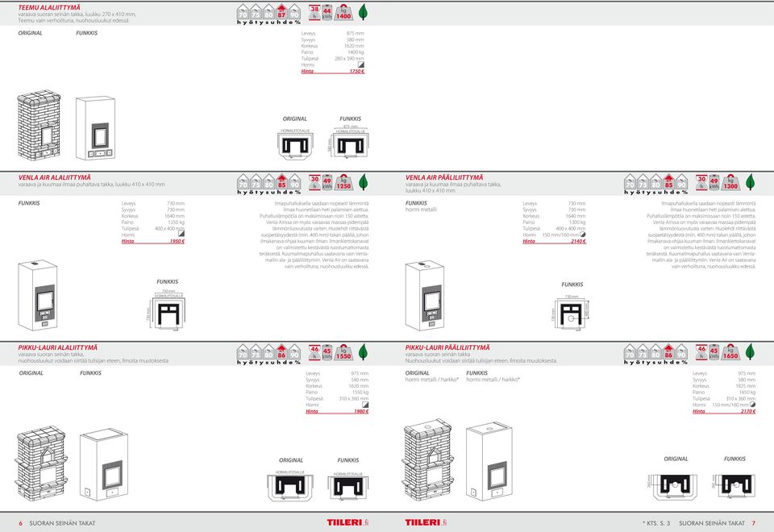
Task: Click the leaf icon in Pikku-Lauri alaliittymä header
Action: [x=363, y=351]
